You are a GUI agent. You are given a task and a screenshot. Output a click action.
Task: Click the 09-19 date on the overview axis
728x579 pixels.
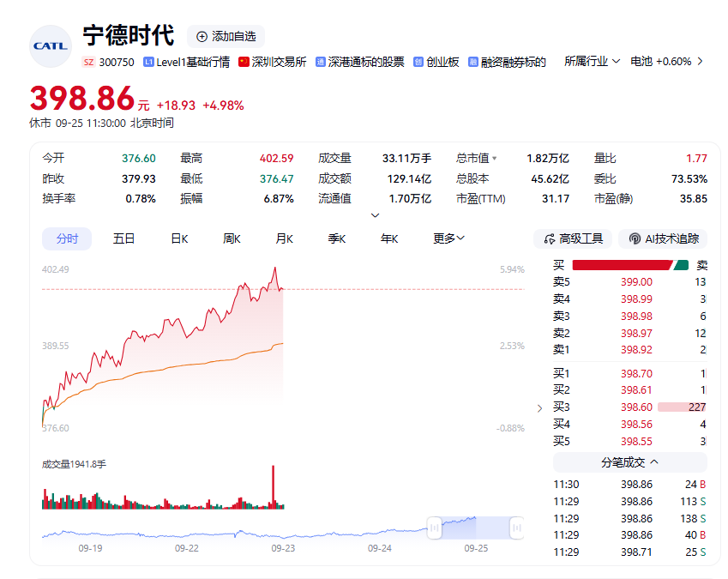[90, 548]
